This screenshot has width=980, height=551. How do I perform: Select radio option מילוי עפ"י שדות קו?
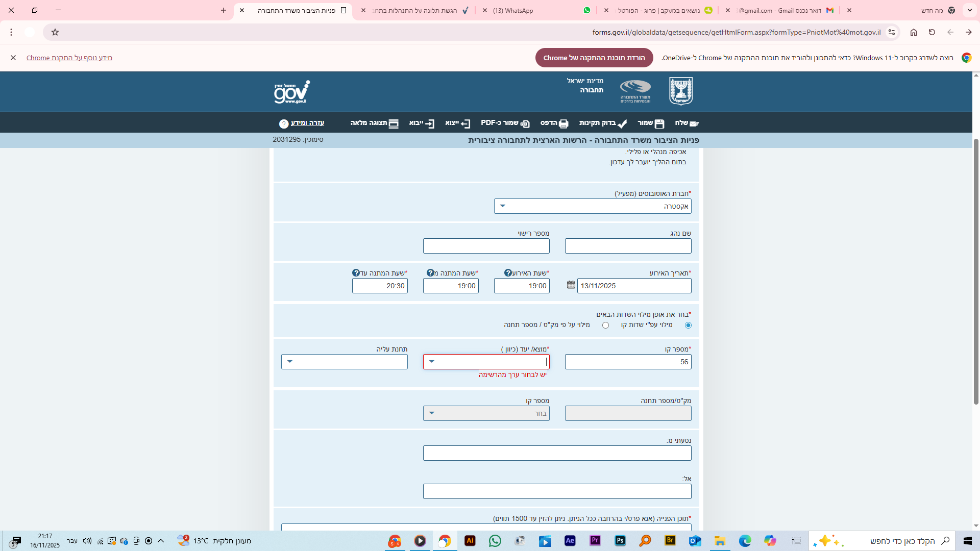688,325
